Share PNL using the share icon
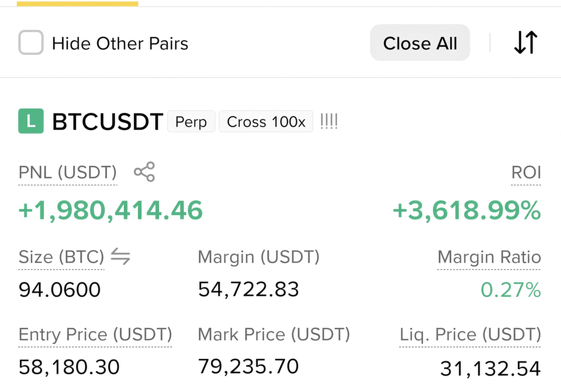Viewport: 561px width, 392px height. pos(144,172)
